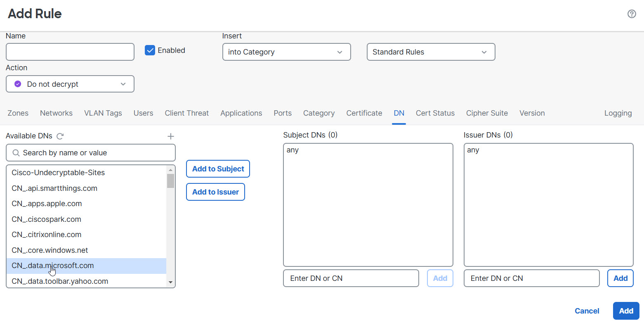The width and height of the screenshot is (644, 323).
Task: Switch to the Logging tab
Action: click(x=618, y=113)
